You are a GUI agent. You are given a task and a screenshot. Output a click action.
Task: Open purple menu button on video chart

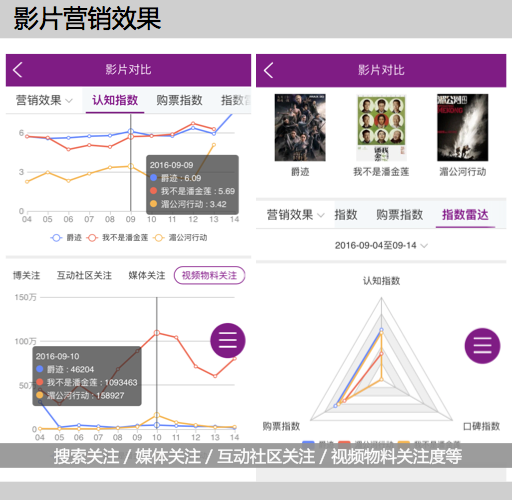(x=228, y=340)
